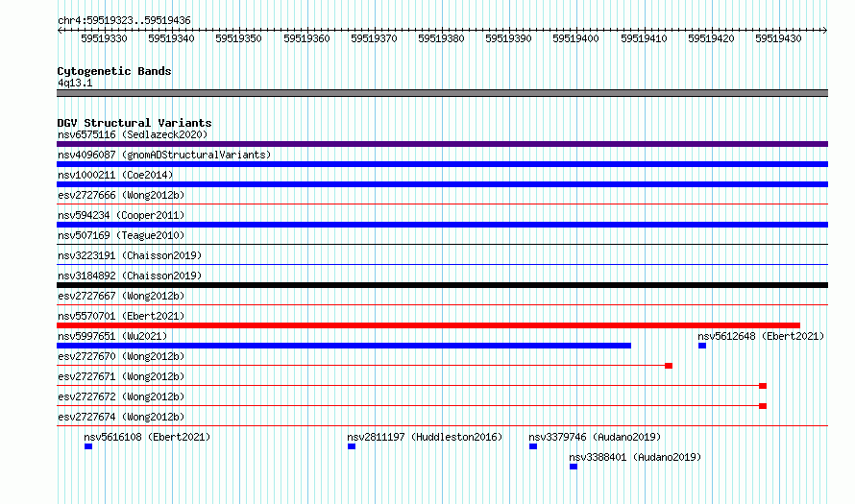
Task: Open nsv4096087 (gnomADStructuralVariants) label
Action: pyautogui.click(x=164, y=155)
